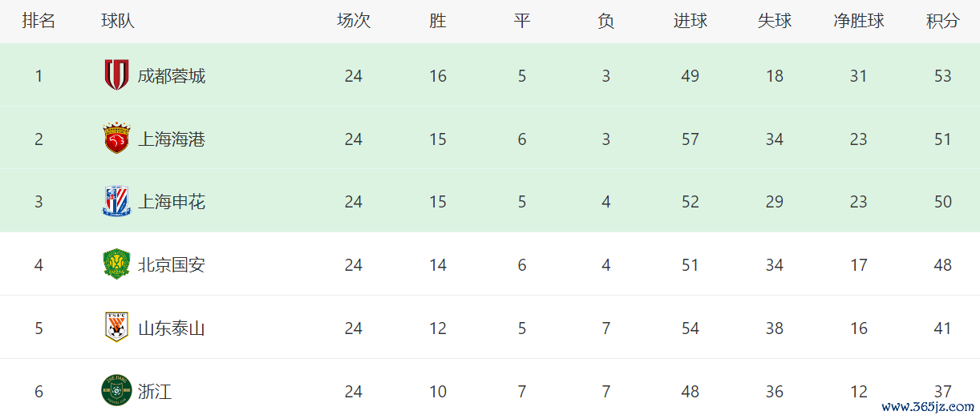This screenshot has width=980, height=419.
Task: Click the Beijing Guoan team crest
Action: coord(116,264)
